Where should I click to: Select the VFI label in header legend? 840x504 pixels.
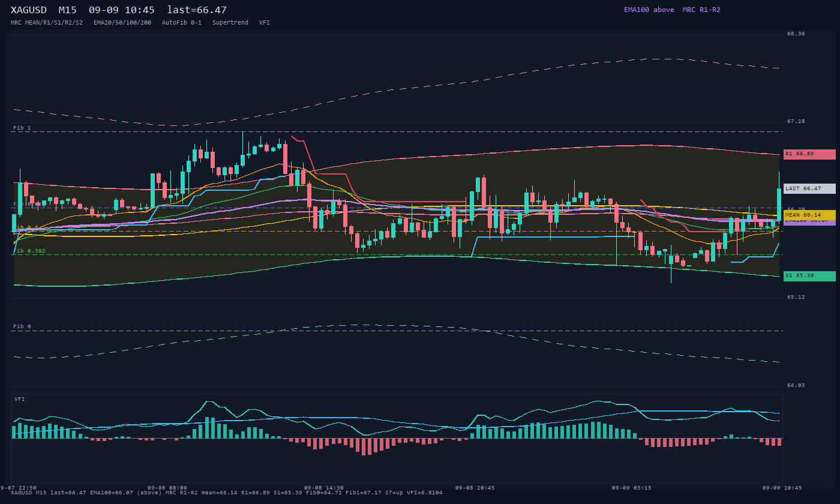pyautogui.click(x=265, y=23)
